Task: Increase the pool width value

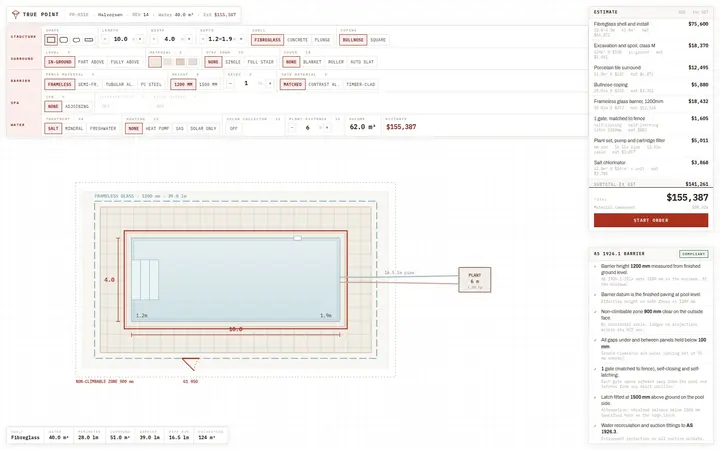Action: (x=189, y=39)
